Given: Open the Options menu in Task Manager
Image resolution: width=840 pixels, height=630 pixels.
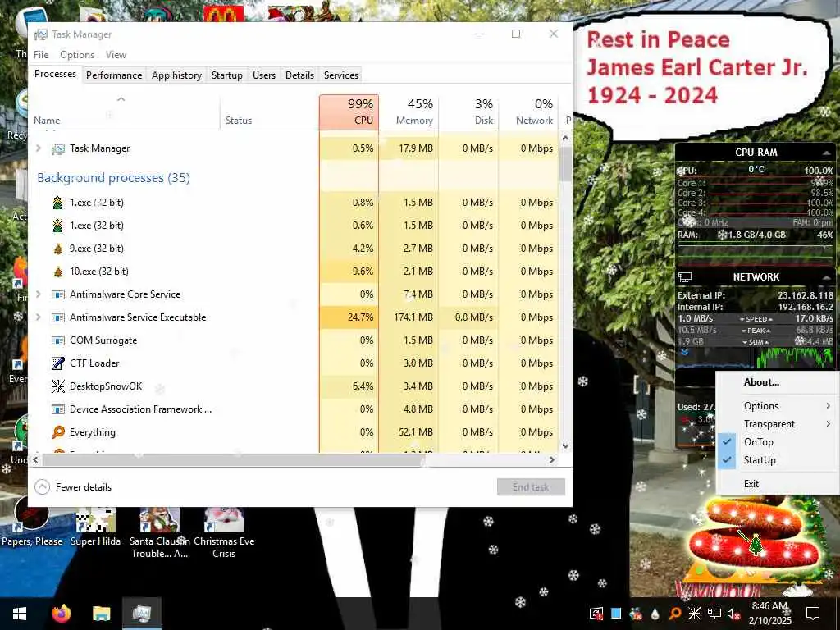Looking at the screenshot, I should click(77, 55).
